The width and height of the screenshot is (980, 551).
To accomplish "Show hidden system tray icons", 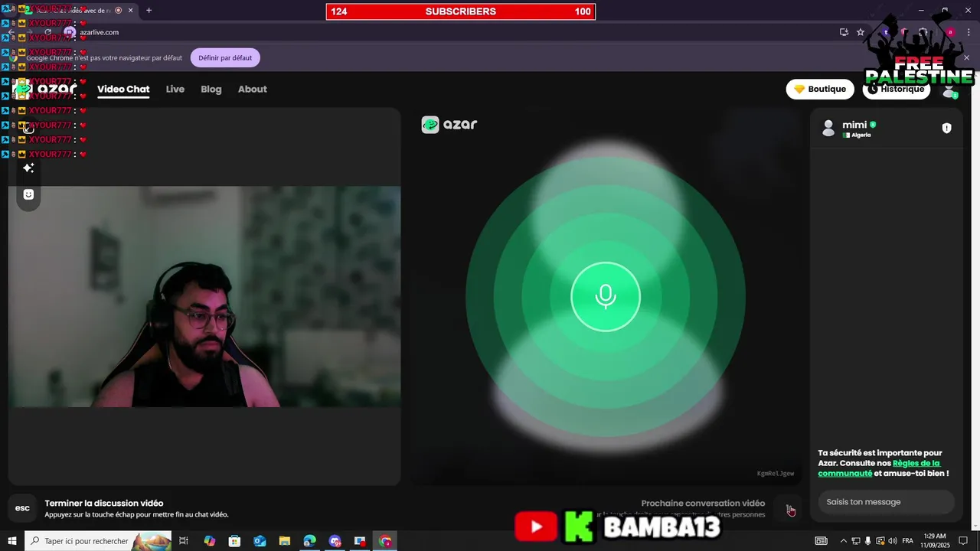I will pyautogui.click(x=844, y=541).
